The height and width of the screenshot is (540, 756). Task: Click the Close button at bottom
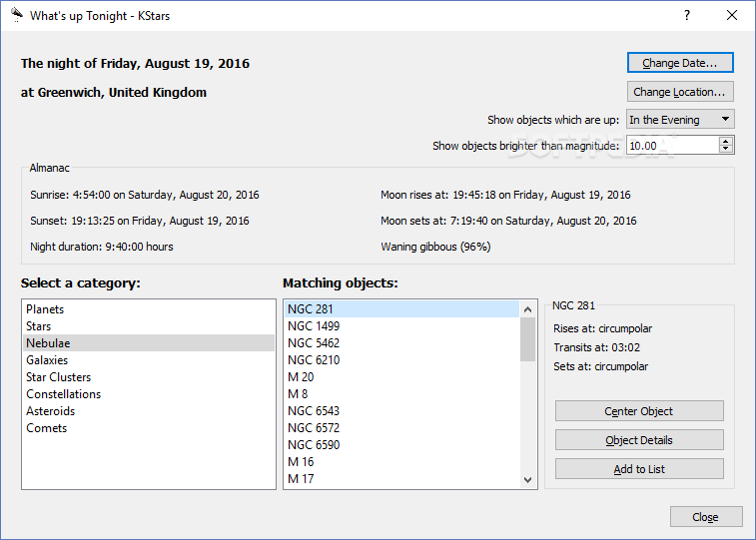pyautogui.click(x=706, y=517)
